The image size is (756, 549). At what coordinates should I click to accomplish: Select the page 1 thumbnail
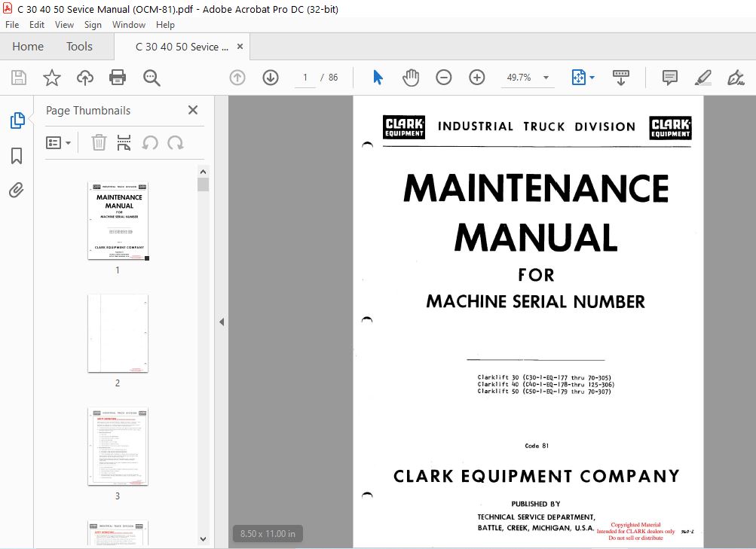tap(118, 221)
